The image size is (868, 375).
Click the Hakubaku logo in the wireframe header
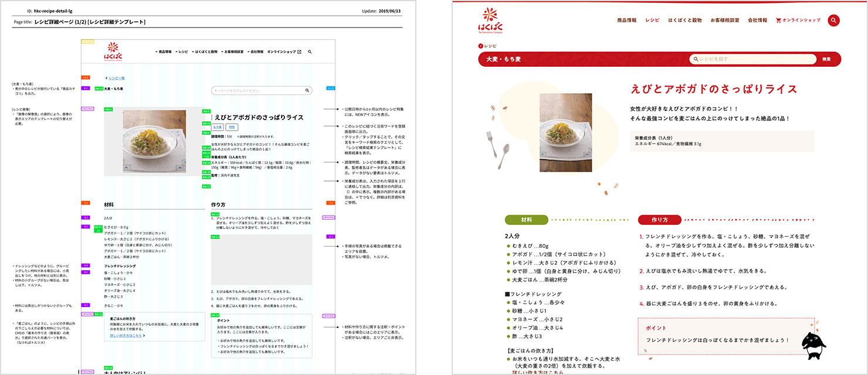tap(113, 52)
